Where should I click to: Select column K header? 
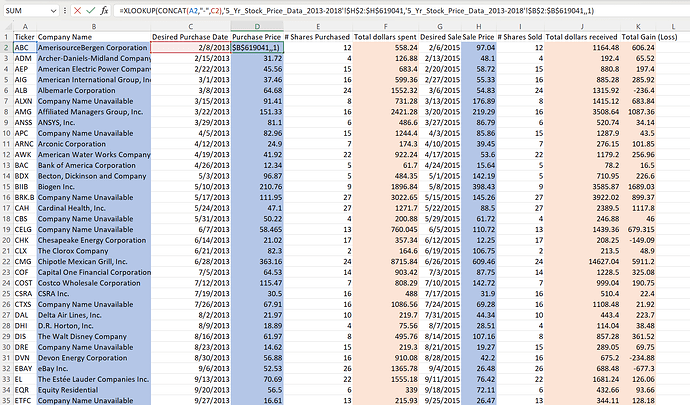click(638, 26)
